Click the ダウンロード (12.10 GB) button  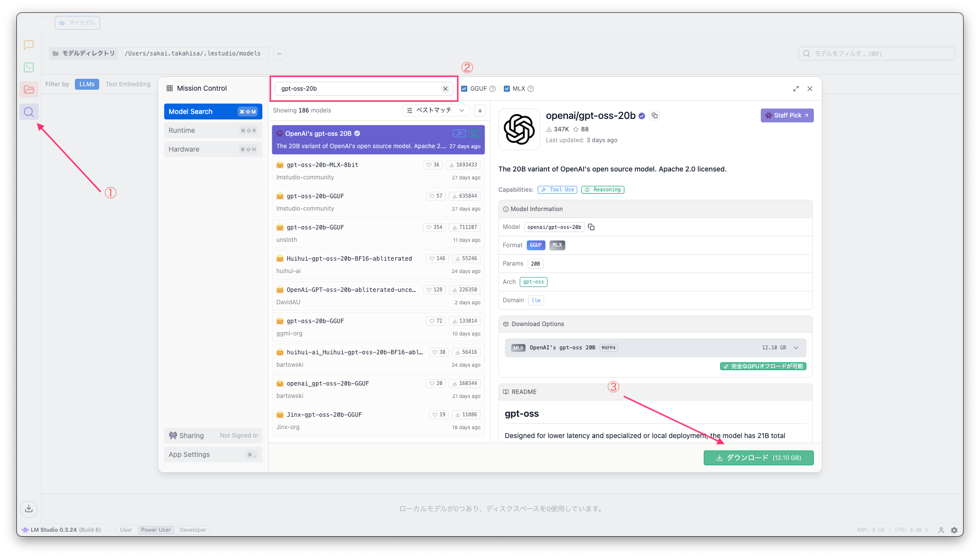[758, 458]
